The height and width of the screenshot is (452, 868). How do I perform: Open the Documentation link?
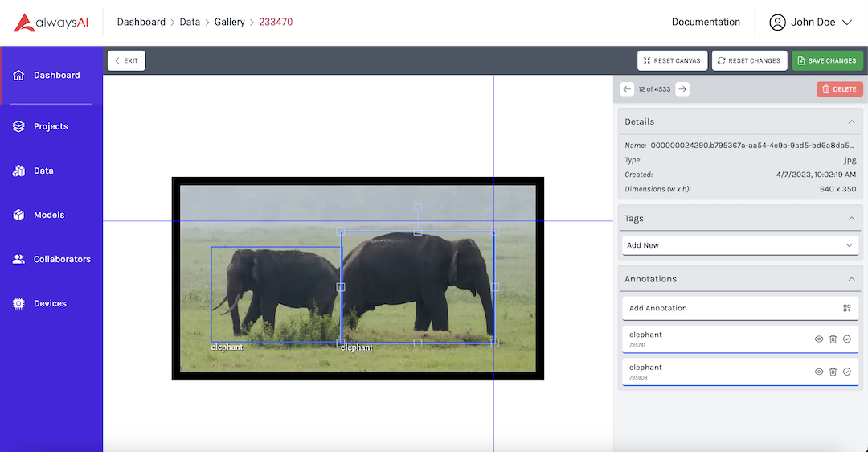[706, 23]
